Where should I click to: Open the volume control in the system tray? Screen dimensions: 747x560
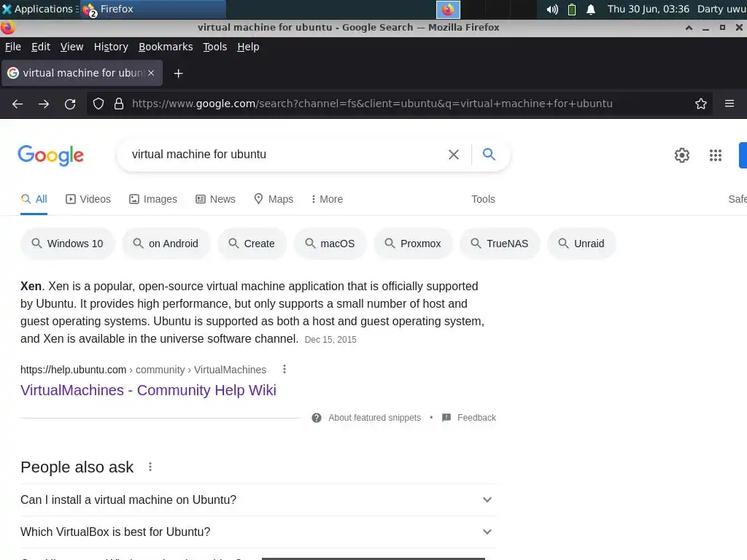pyautogui.click(x=552, y=9)
